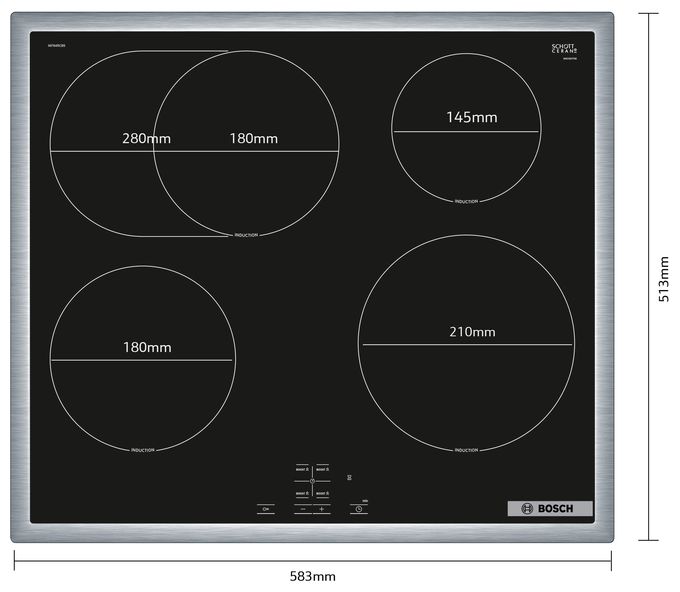The height and width of the screenshot is (592, 680).
Task: Tap the minus power setting control
Action: tap(303, 509)
